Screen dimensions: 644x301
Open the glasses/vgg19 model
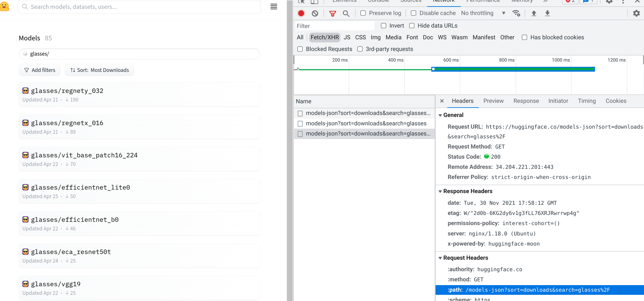56,284
